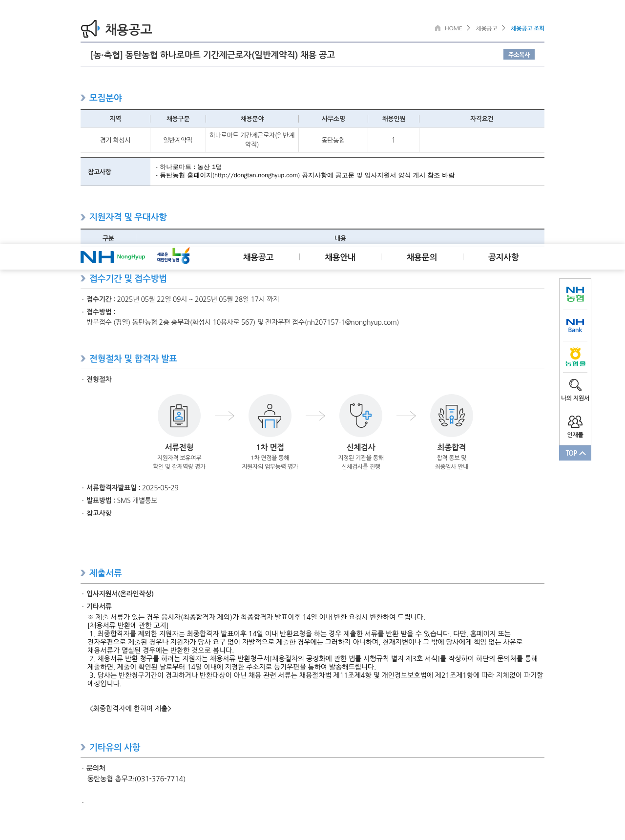Image resolution: width=625 pixels, height=840 pixels.
Task: Click the 주소복사 button
Action: click(x=519, y=54)
